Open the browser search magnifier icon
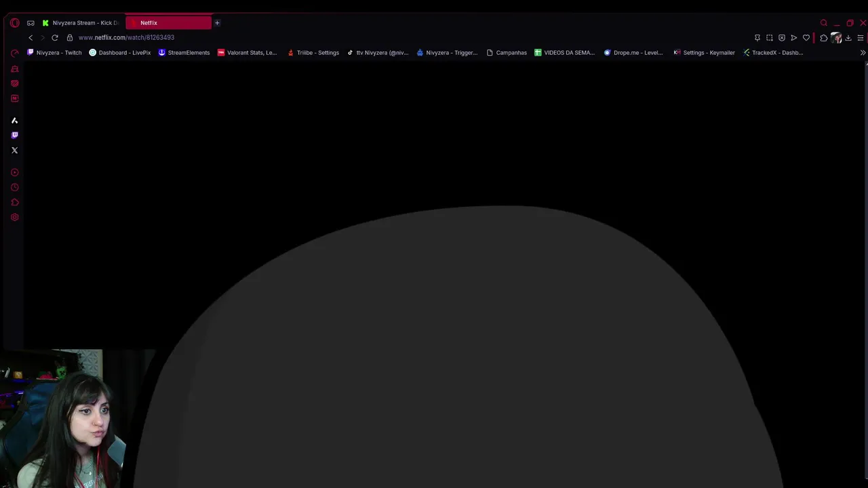This screenshot has height=488, width=868. coord(824,23)
